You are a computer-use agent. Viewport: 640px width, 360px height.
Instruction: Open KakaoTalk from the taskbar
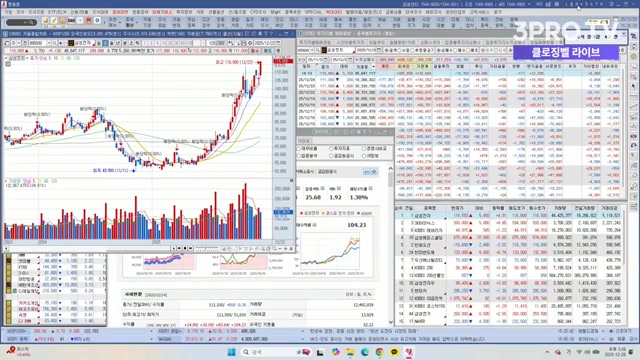tap(394, 352)
